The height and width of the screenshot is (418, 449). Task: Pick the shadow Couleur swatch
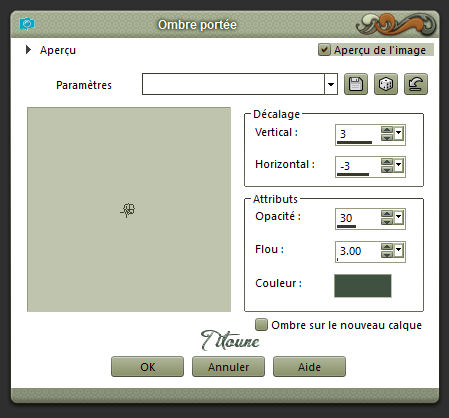click(x=363, y=286)
